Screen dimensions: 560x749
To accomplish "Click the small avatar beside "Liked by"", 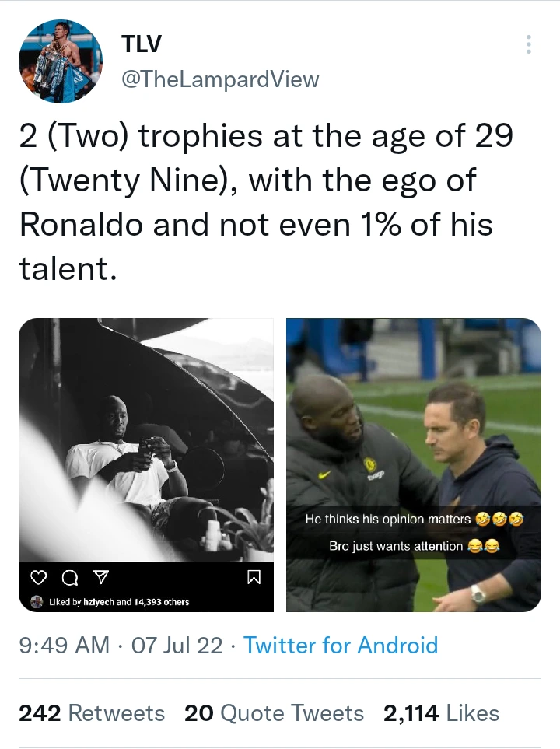I will 37,601.
